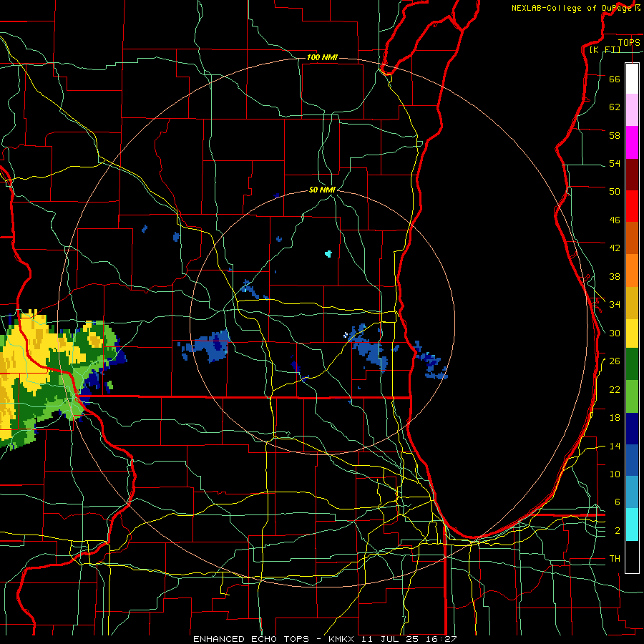Click the "26" legend value
The width and height of the screenshot is (644, 644).
pos(615,361)
